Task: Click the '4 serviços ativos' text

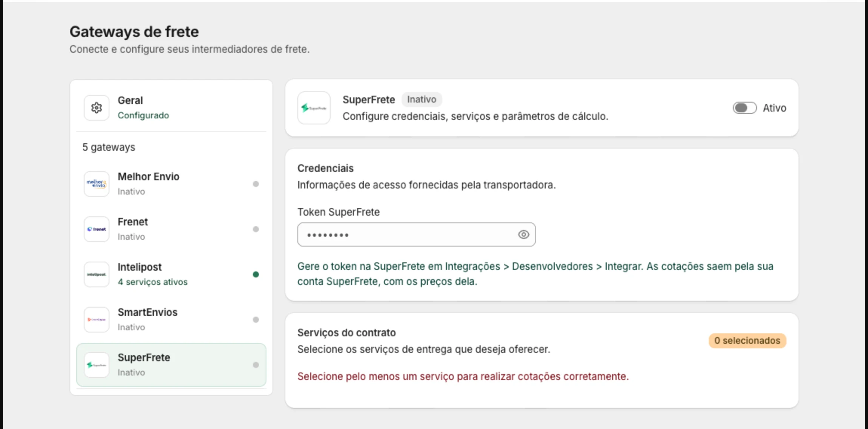Action: (152, 282)
